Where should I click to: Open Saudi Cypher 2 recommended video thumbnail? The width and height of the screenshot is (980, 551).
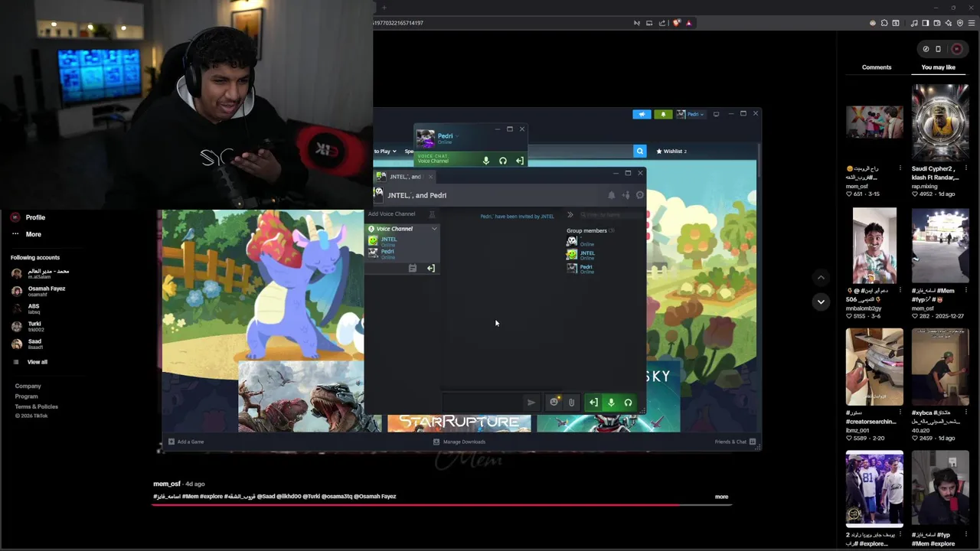pyautogui.click(x=939, y=122)
